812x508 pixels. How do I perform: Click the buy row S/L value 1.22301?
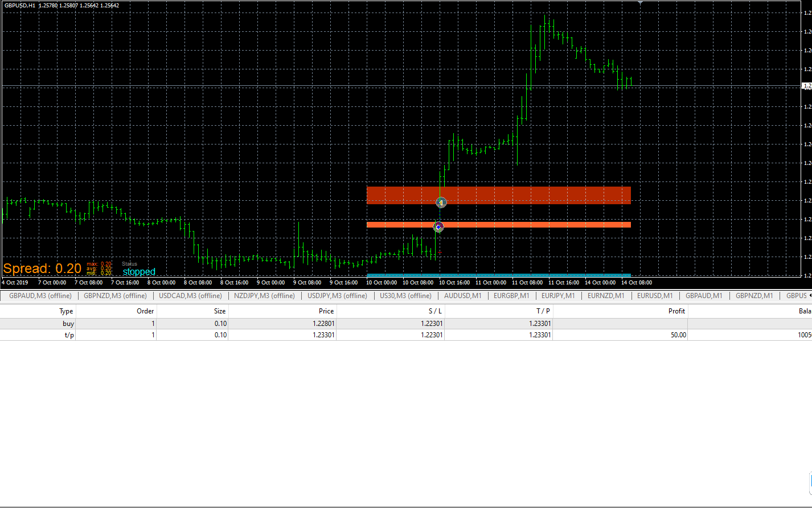(x=431, y=324)
